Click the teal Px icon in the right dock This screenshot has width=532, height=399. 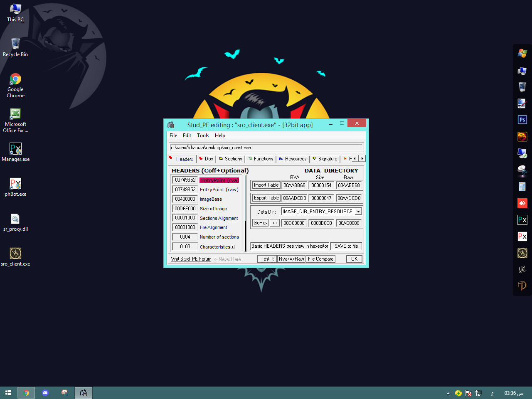(522, 219)
